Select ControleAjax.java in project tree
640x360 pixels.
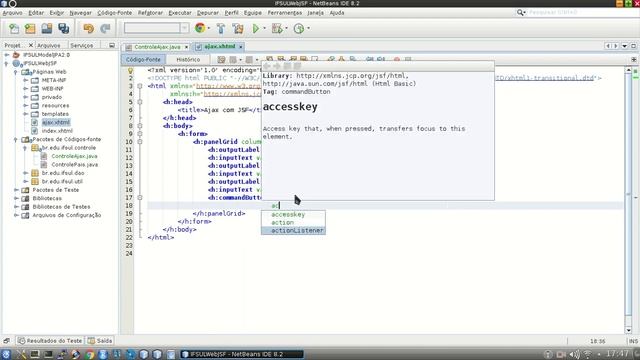(x=74, y=156)
